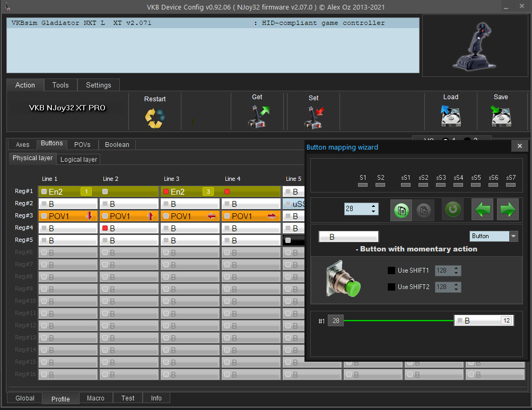The image size is (532, 410).
Task: Click the app icon in the title bar
Action: 7,7
